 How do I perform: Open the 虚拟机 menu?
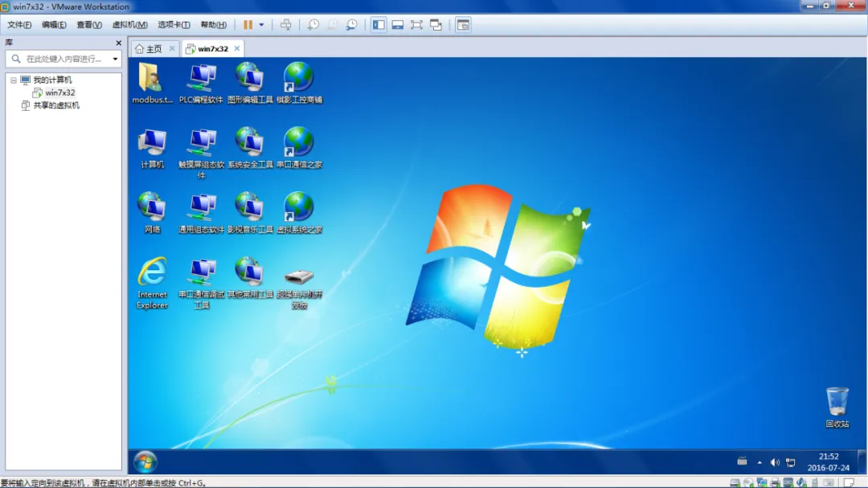[x=129, y=25]
